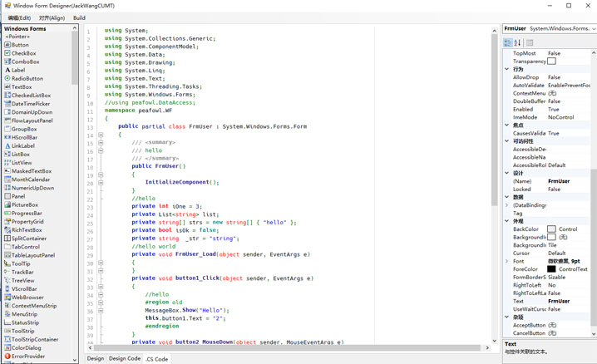Collapse the 杂项 property category
This screenshot has height=364, width=597.
506,317
